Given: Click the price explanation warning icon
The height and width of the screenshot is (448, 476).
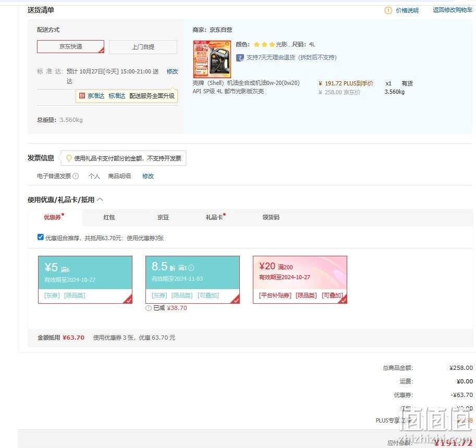Looking at the screenshot, I should [x=388, y=10].
